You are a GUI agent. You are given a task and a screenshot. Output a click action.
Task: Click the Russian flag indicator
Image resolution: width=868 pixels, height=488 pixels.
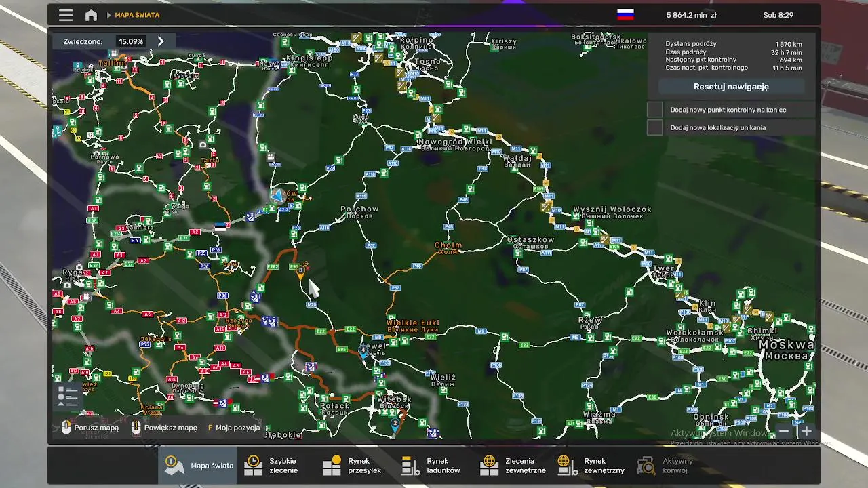coord(625,14)
